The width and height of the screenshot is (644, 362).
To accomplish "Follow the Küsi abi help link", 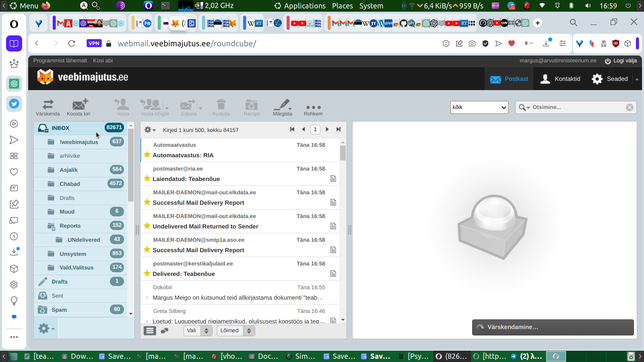I will pos(103,61).
